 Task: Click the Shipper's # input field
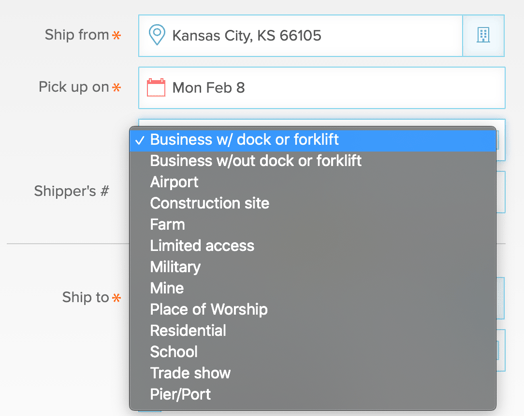[501, 192]
